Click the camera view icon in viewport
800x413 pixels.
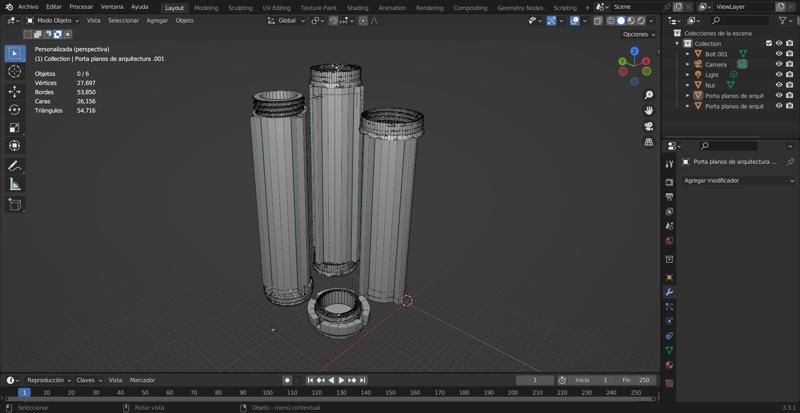click(649, 125)
